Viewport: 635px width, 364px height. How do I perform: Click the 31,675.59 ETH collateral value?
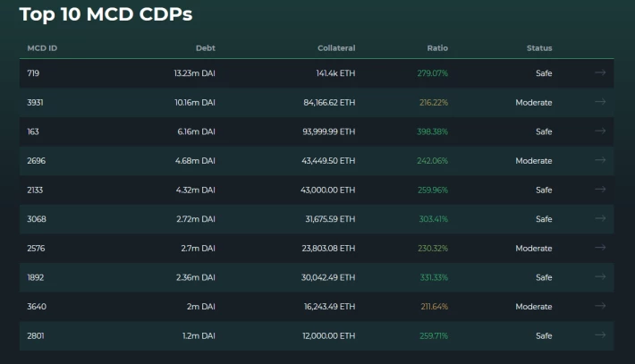[x=330, y=219]
